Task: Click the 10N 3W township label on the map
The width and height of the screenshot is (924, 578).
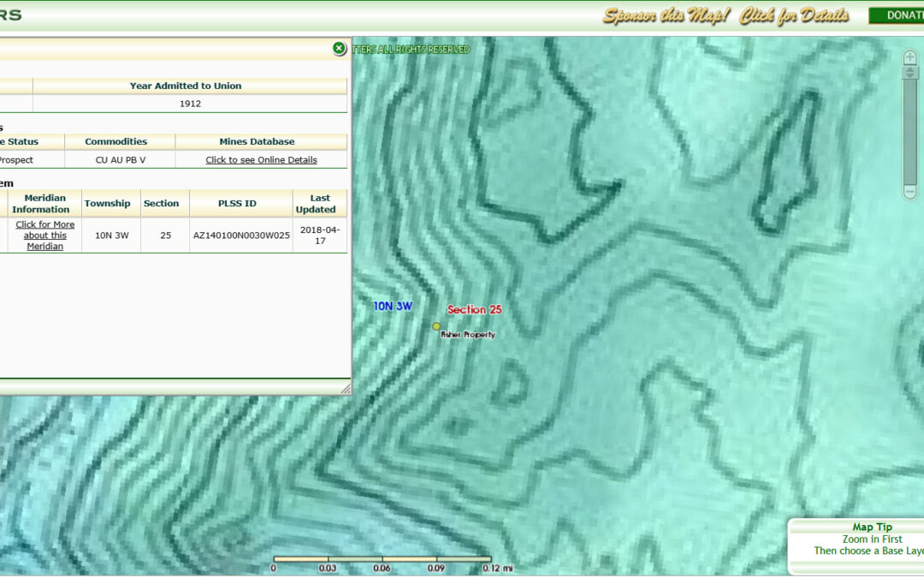Action: (x=394, y=305)
